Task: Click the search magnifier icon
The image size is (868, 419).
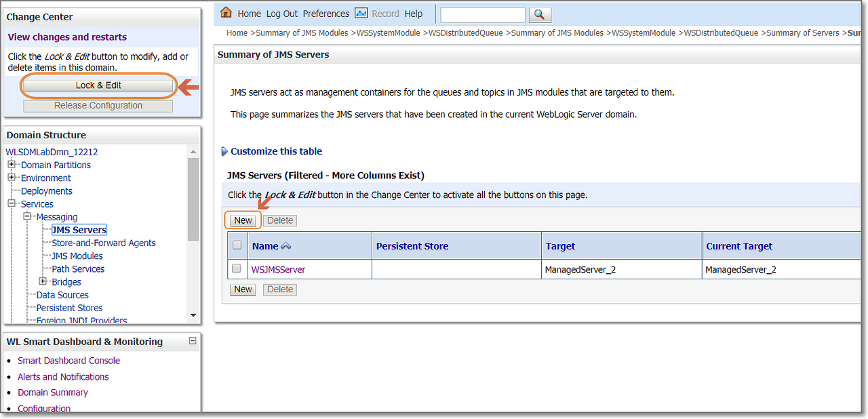Action: (x=539, y=14)
